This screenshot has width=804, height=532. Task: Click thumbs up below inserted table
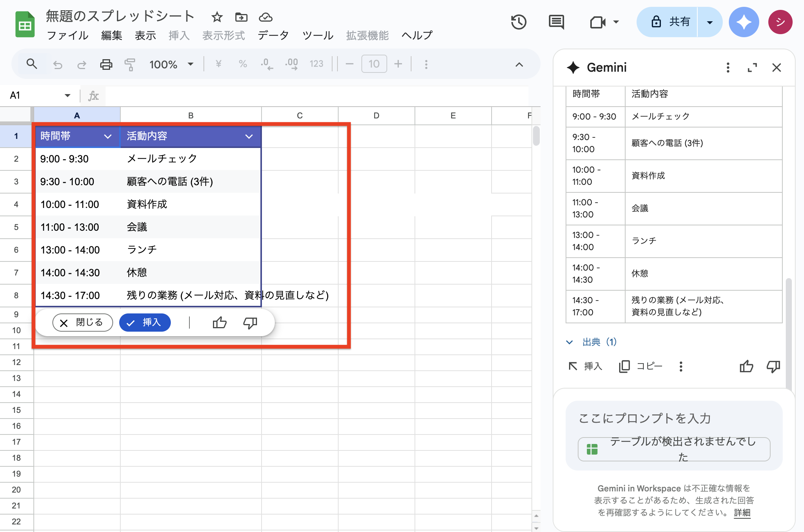219,323
